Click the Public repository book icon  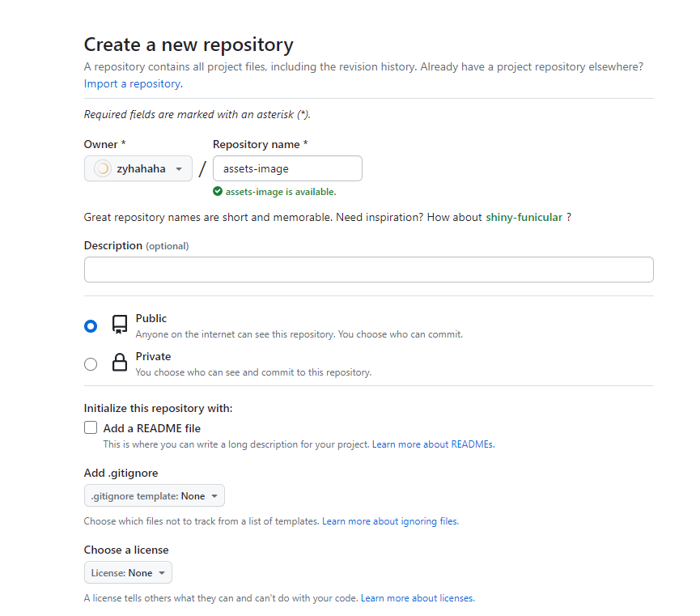(x=119, y=325)
